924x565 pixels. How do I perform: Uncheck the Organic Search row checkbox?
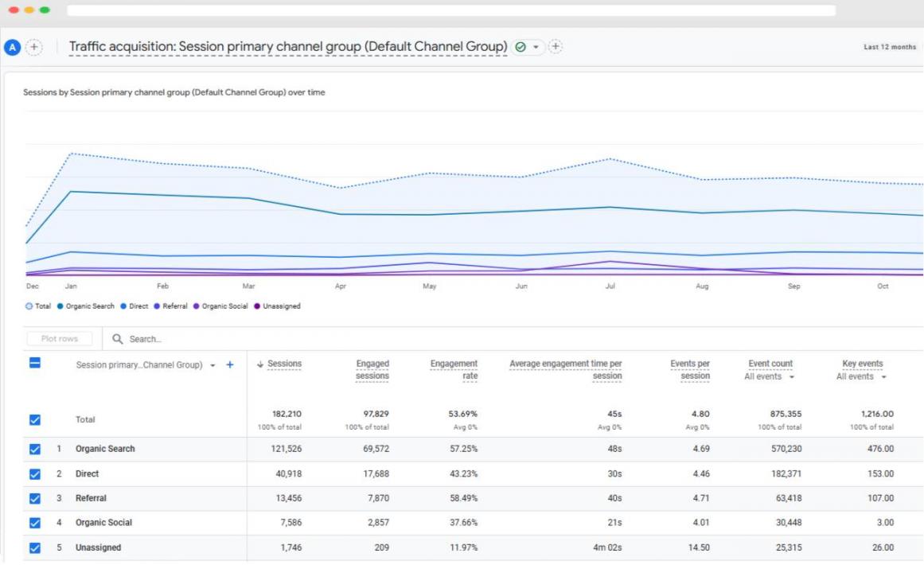(x=35, y=450)
